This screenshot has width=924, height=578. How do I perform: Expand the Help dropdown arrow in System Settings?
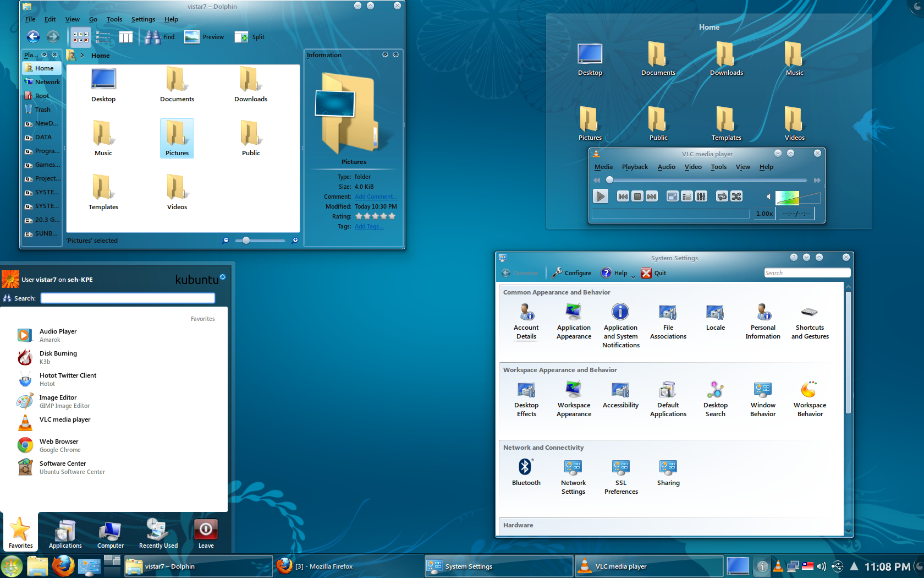633,277
